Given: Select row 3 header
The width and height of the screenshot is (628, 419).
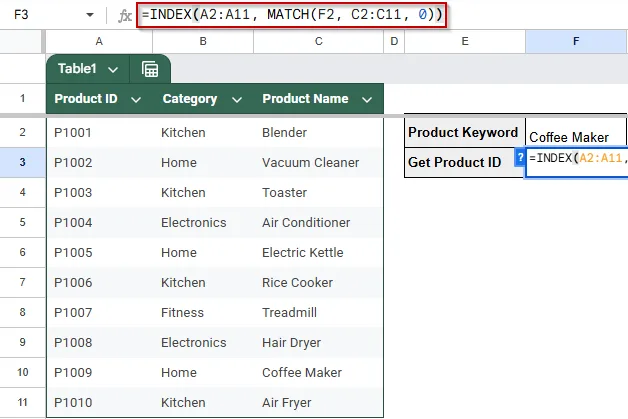Looking at the screenshot, I should (x=22, y=162).
